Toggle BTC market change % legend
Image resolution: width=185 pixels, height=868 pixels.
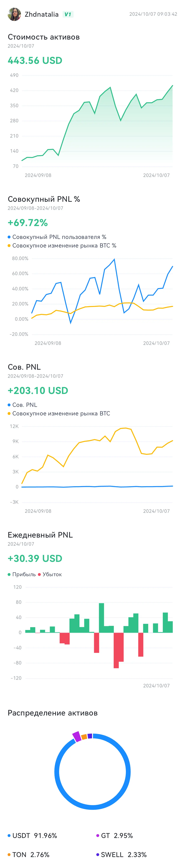pos(62,246)
